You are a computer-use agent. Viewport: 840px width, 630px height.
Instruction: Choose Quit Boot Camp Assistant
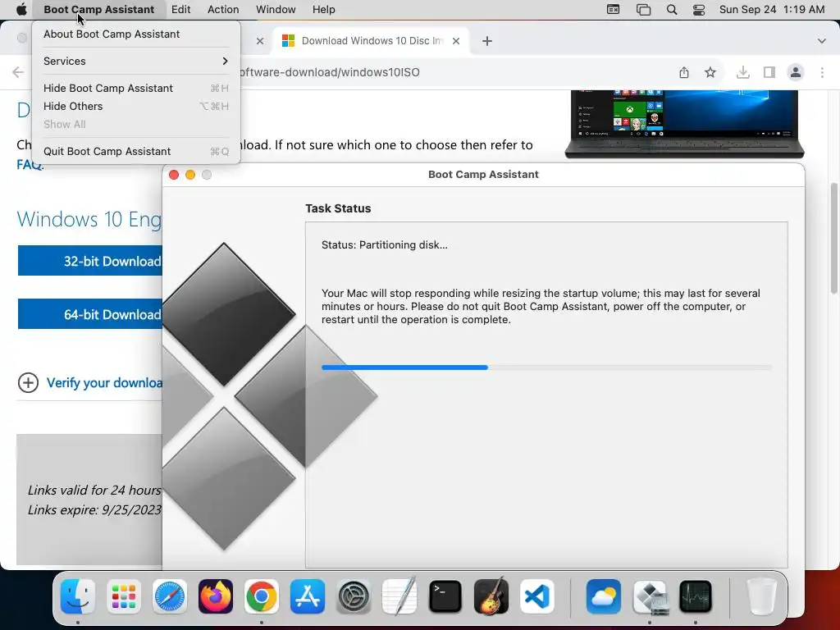(136, 151)
